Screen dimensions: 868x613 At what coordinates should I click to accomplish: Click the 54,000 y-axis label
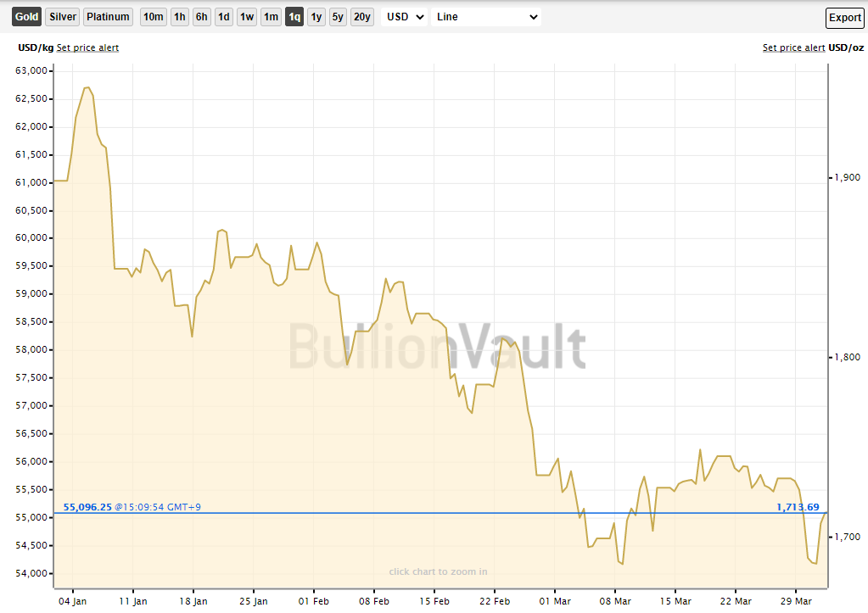(x=31, y=573)
